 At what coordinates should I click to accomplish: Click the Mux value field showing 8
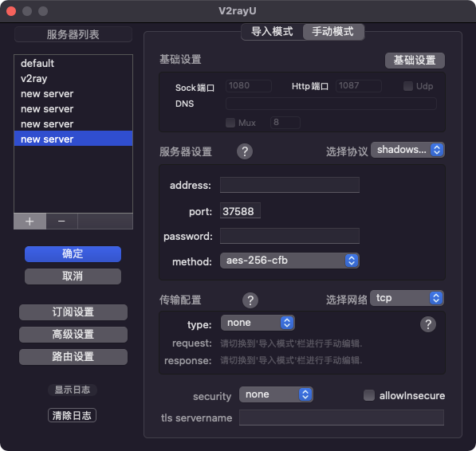pos(285,123)
